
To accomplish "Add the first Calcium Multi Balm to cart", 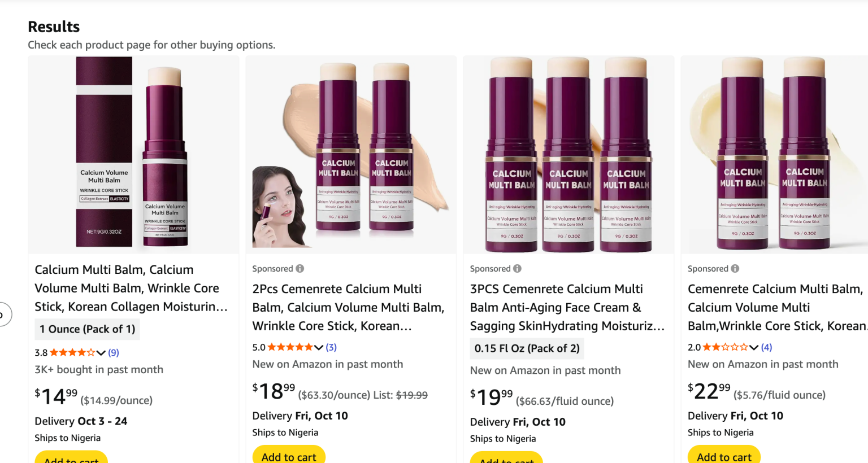I will point(71,458).
